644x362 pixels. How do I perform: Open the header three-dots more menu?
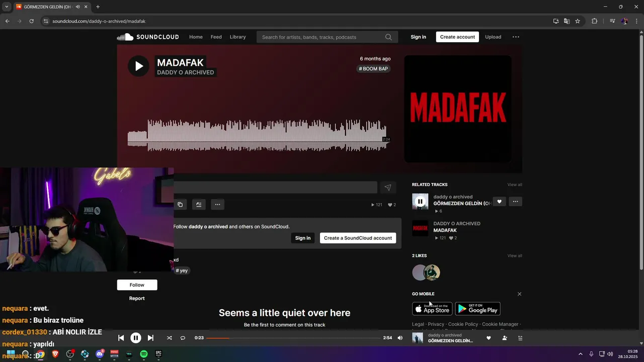(x=516, y=37)
